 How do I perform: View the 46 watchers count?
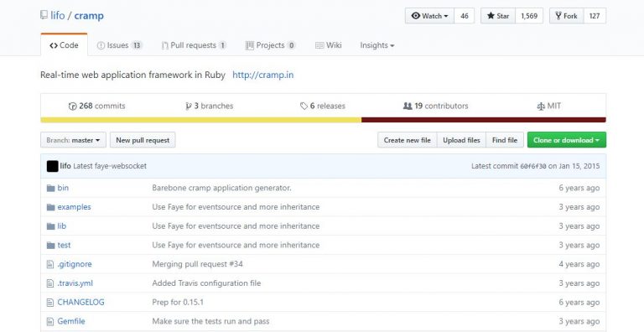click(x=465, y=16)
